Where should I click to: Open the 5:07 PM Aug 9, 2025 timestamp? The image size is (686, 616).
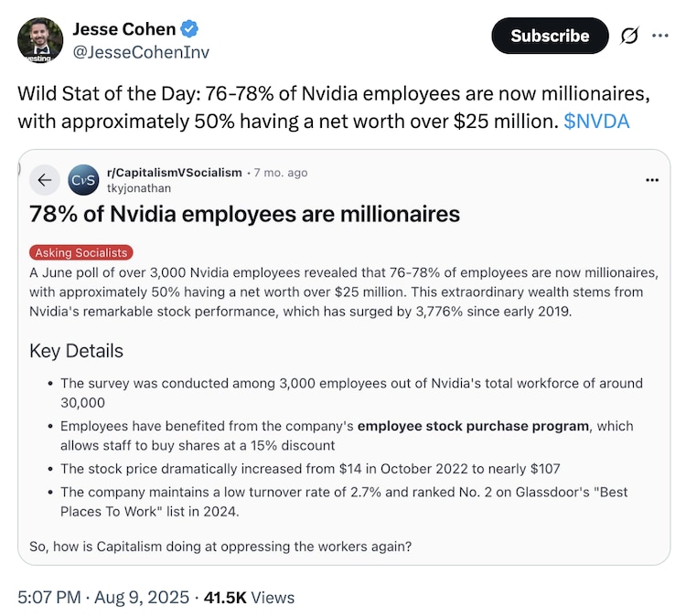tap(103, 597)
